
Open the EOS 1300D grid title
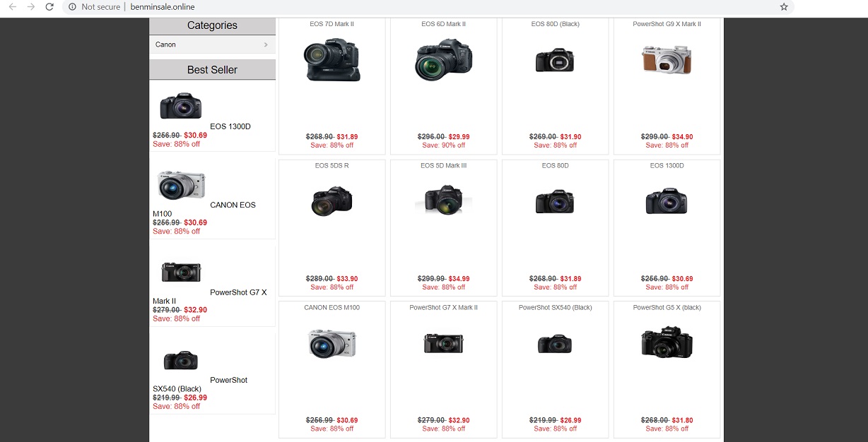click(667, 166)
